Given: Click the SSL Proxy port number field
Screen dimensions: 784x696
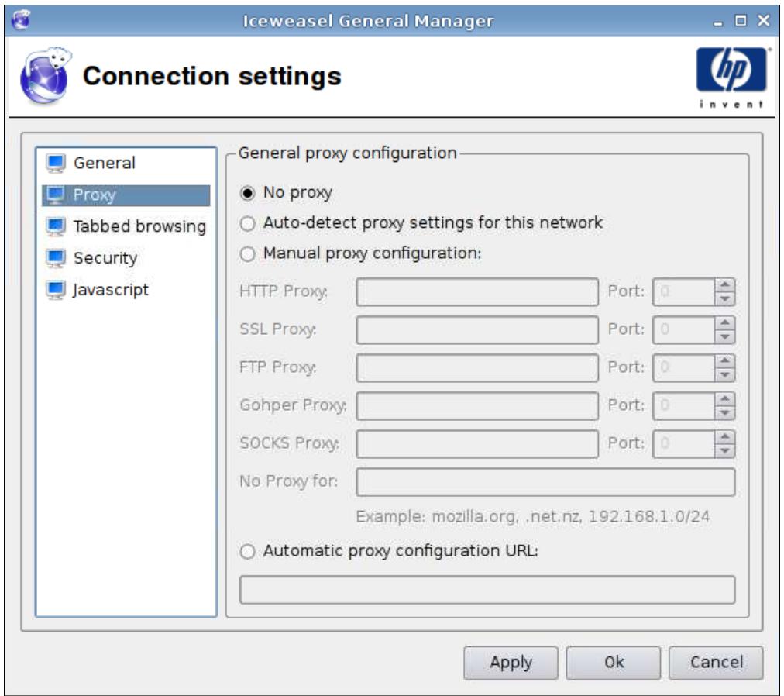Looking at the screenshot, I should coord(683,330).
